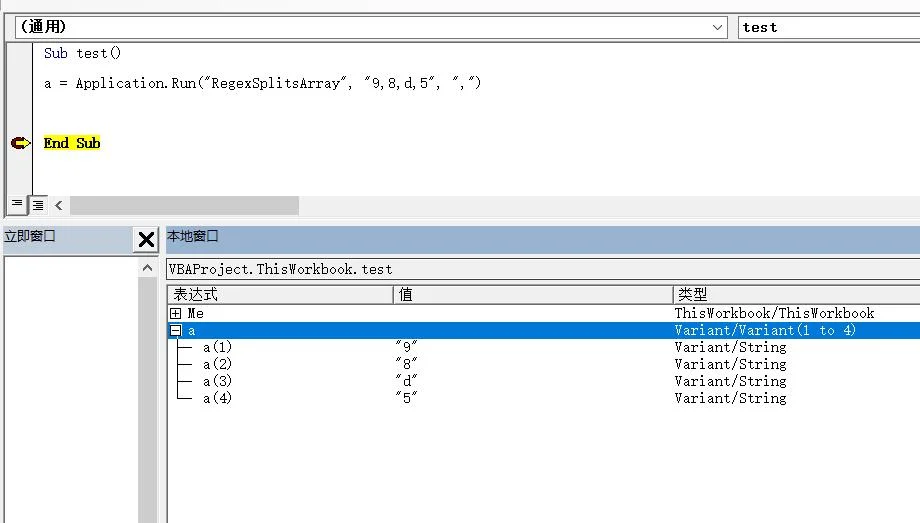
Task: Click the Me row label
Action: [x=195, y=313]
